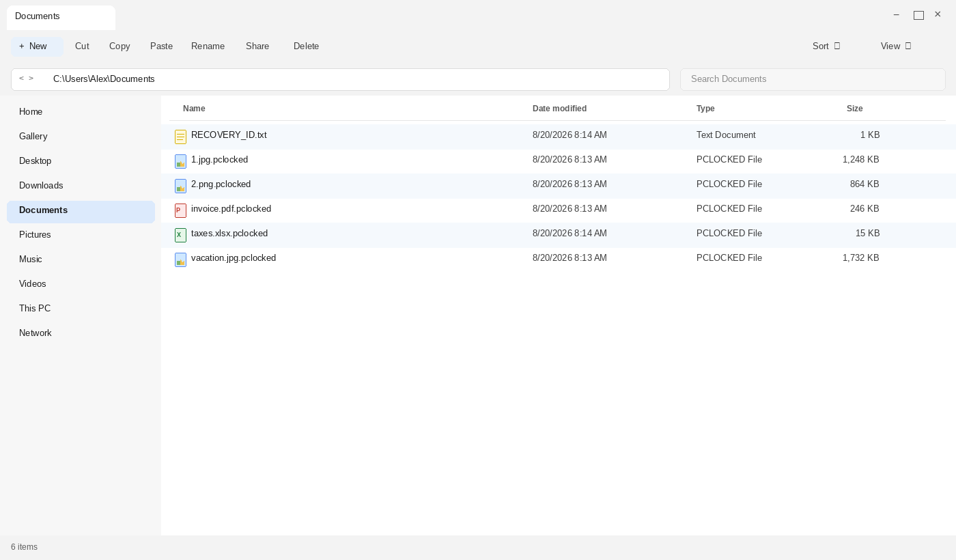Minimize the Documents window
Viewport: 956px width, 560px height.
896,14
